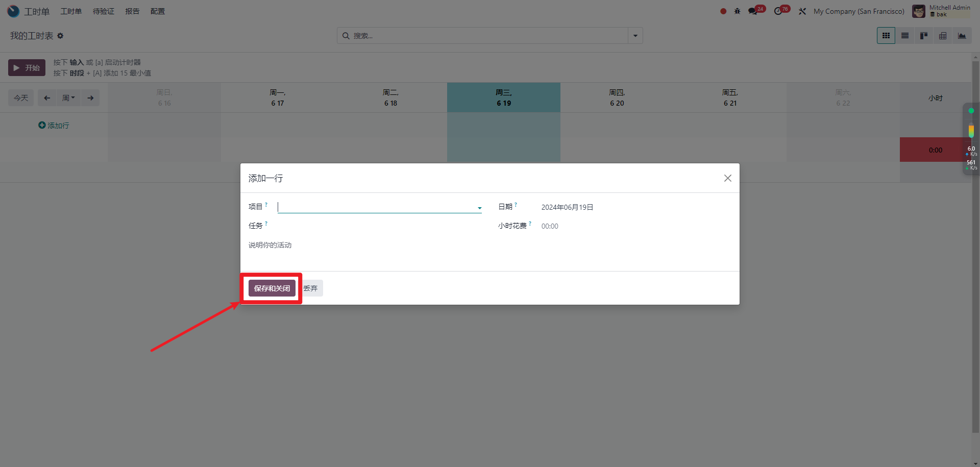Screen dimensions: 980x467
Task: Open the 报告 menu
Action: [132, 11]
